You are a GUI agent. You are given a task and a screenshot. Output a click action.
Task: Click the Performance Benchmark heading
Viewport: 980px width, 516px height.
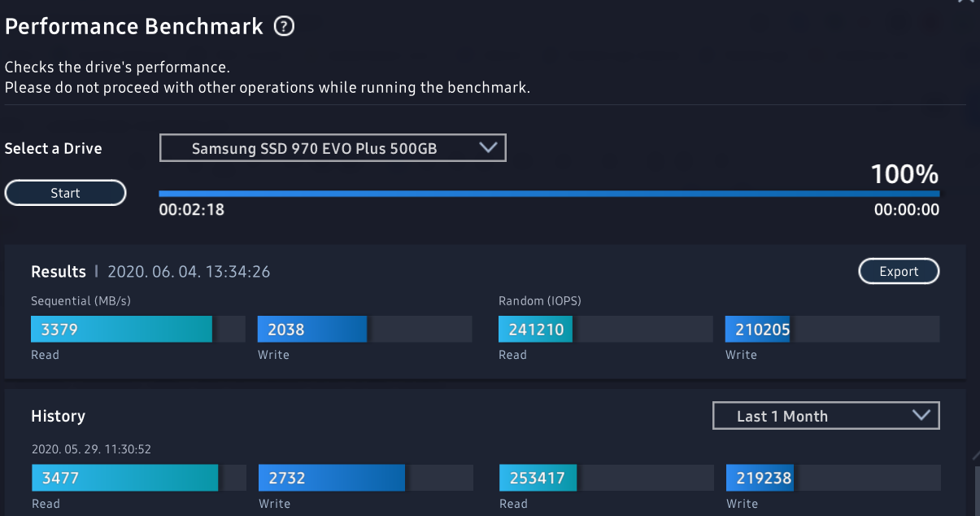point(134,27)
